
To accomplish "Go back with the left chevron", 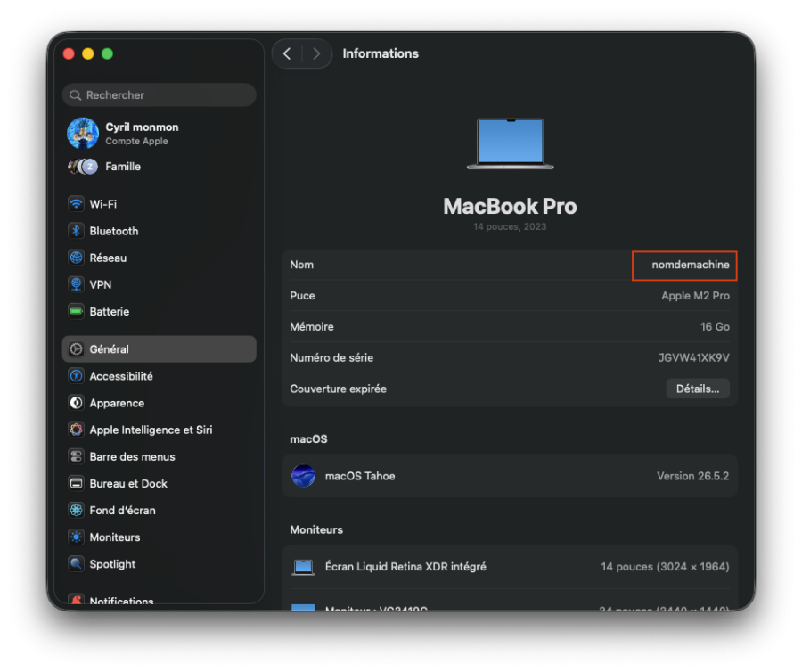I will [x=287, y=53].
